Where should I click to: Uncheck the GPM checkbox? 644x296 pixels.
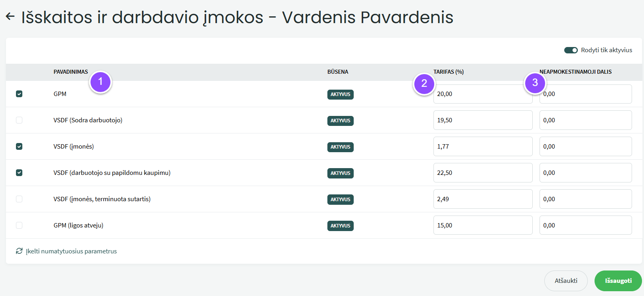(19, 94)
